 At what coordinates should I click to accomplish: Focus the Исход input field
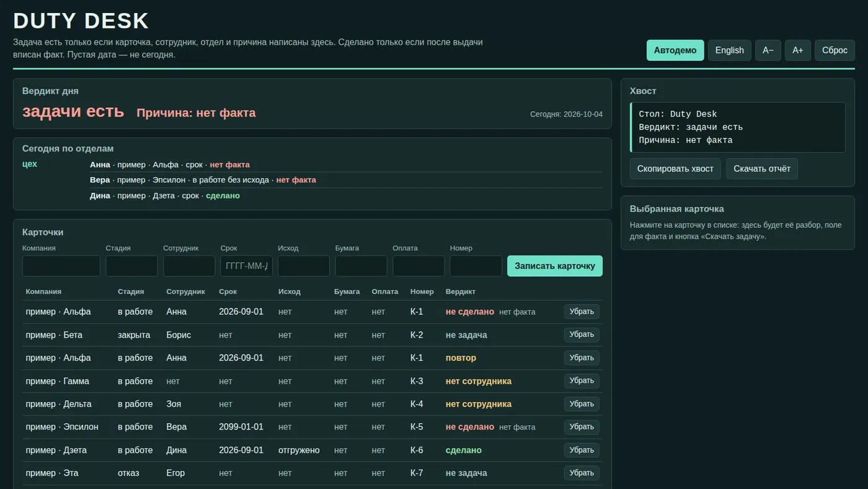pos(304,266)
